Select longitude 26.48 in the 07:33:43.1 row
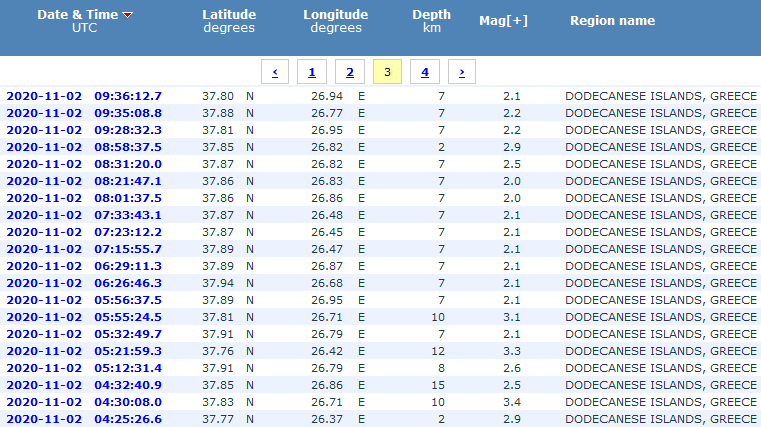The image size is (761, 427). pyautogui.click(x=327, y=215)
